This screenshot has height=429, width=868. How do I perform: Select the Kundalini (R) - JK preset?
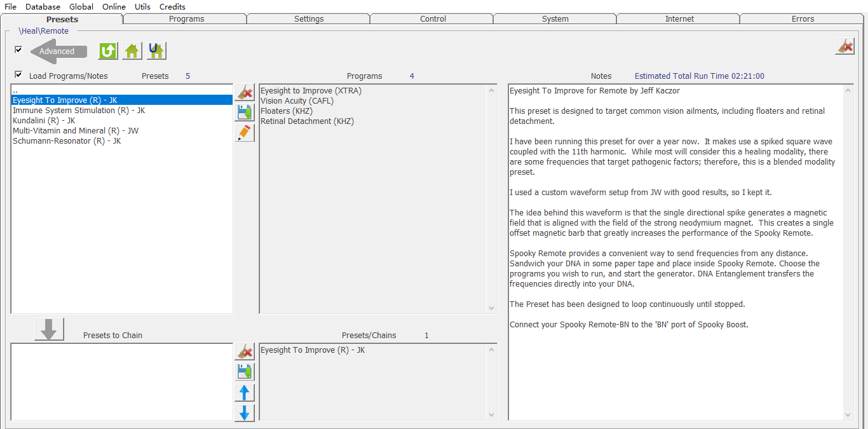[44, 121]
